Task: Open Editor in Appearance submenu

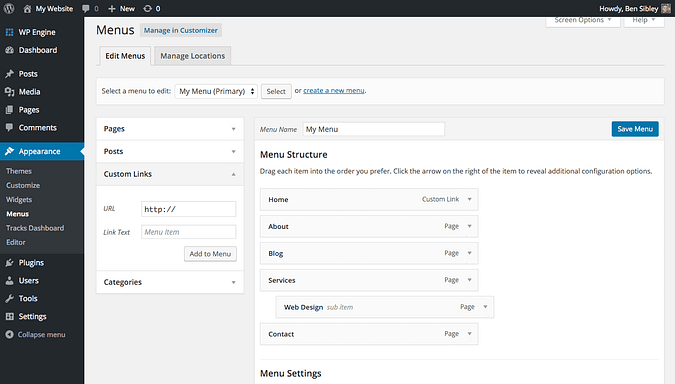Action: [16, 242]
